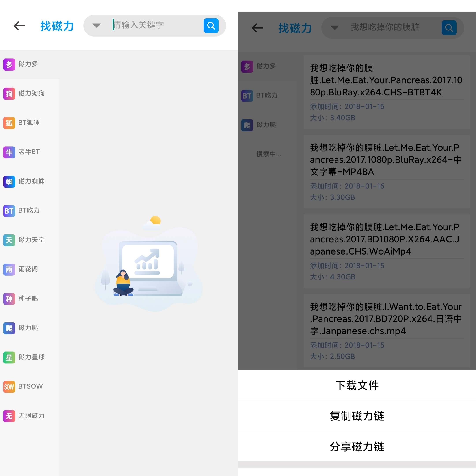Open search dropdown arrow in right screen
Viewport: 476px width, 476px height.
[x=335, y=27]
